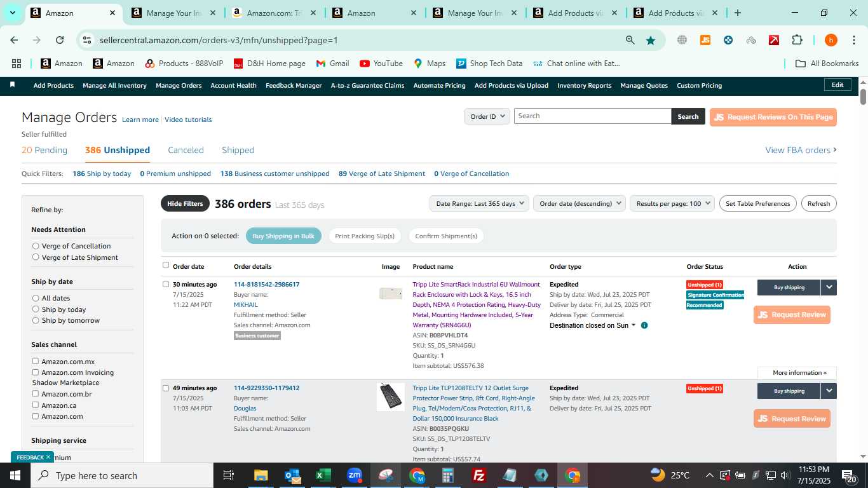This screenshot has height=488, width=868.
Task: Open the Chrome three-dot menu
Action: [x=853, y=40]
